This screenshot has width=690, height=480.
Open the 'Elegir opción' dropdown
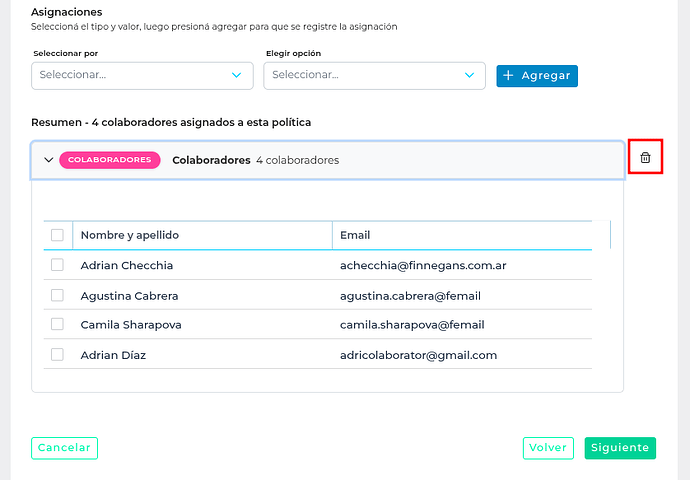pyautogui.click(x=374, y=75)
